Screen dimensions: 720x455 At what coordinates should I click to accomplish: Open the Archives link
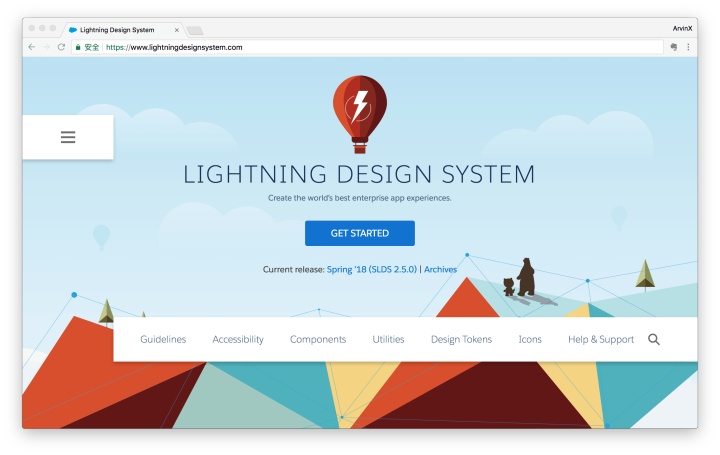[440, 270]
